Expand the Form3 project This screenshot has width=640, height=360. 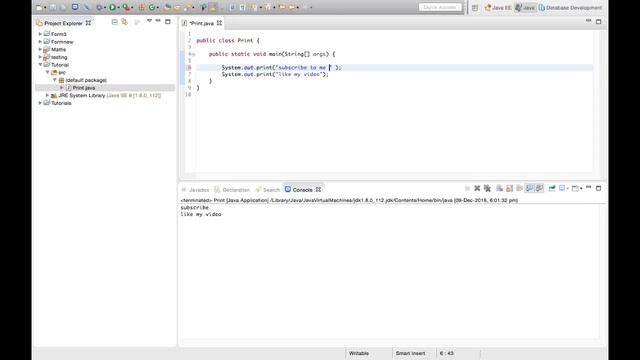[40, 34]
